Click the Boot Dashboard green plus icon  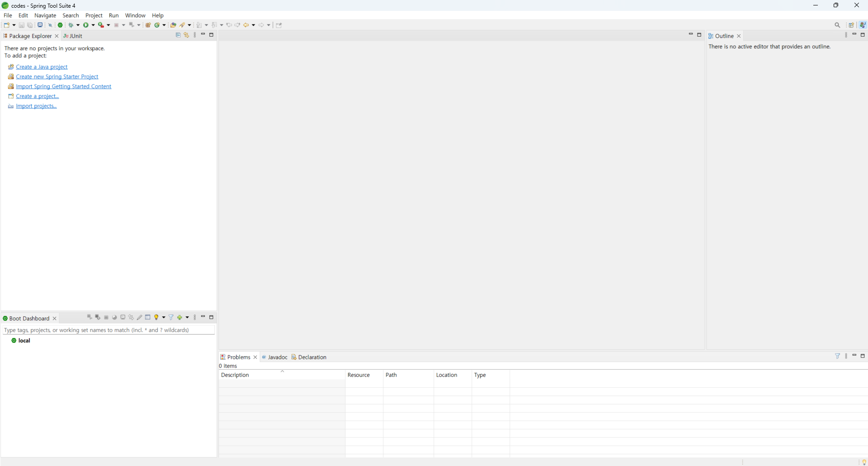coord(180,317)
